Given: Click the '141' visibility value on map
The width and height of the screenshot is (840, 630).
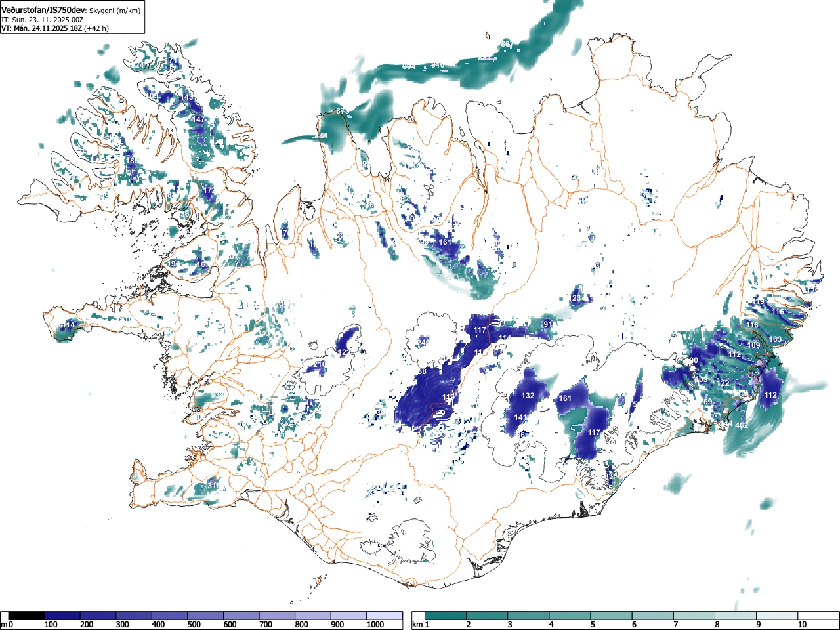Looking at the screenshot, I should coord(521,417).
